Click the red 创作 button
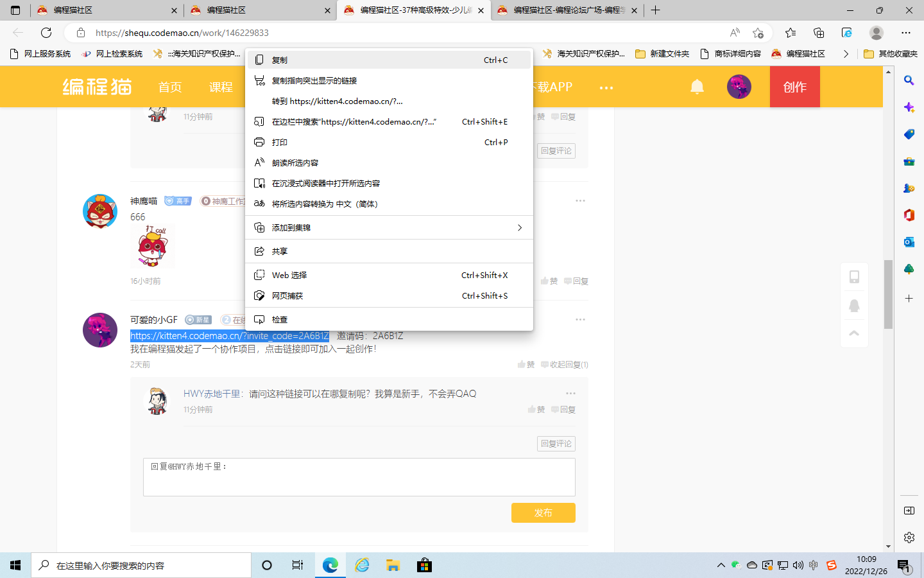 tap(795, 87)
